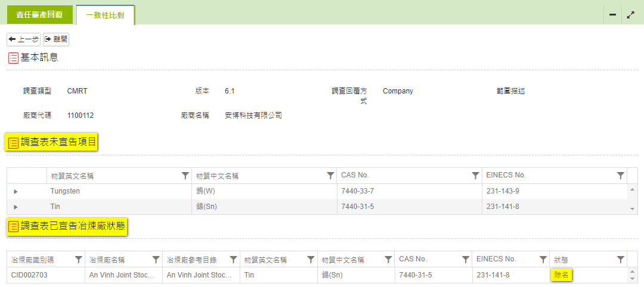Click the 上一步 back button

pos(24,39)
